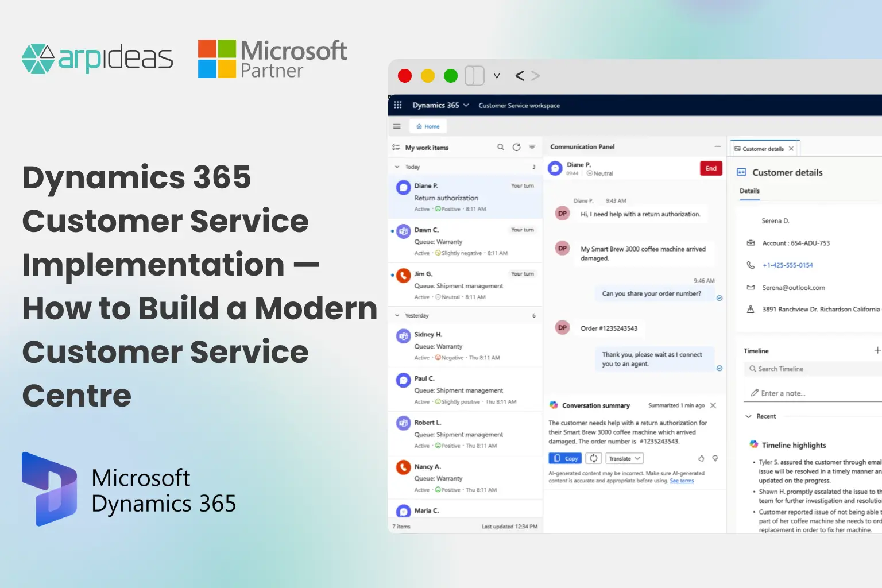882x588 pixels.
Task: Switch to the Home tab
Action: (x=428, y=126)
